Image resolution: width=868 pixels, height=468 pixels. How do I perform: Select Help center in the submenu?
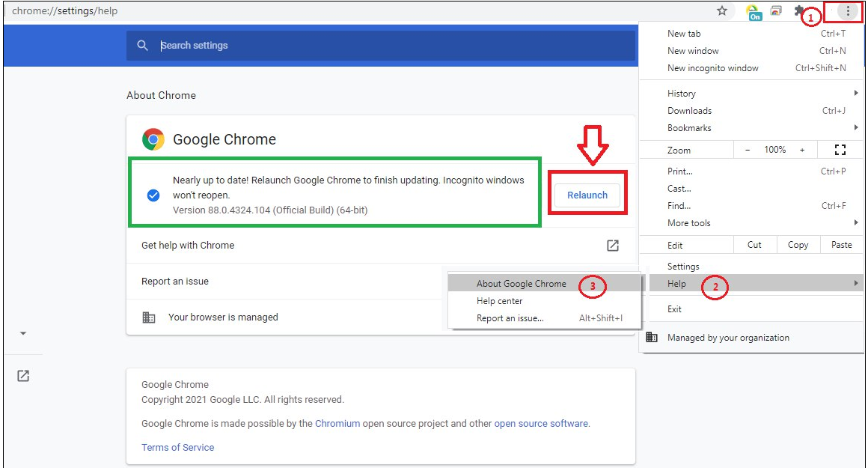point(544,301)
